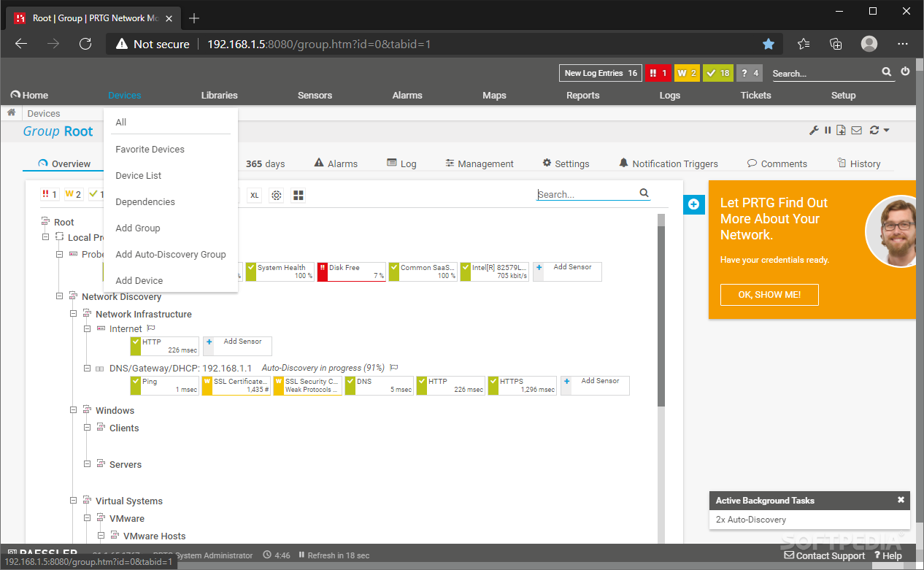Click the refresh scan arrows icon
Viewport: 924px width, 570px height.
[x=874, y=131]
